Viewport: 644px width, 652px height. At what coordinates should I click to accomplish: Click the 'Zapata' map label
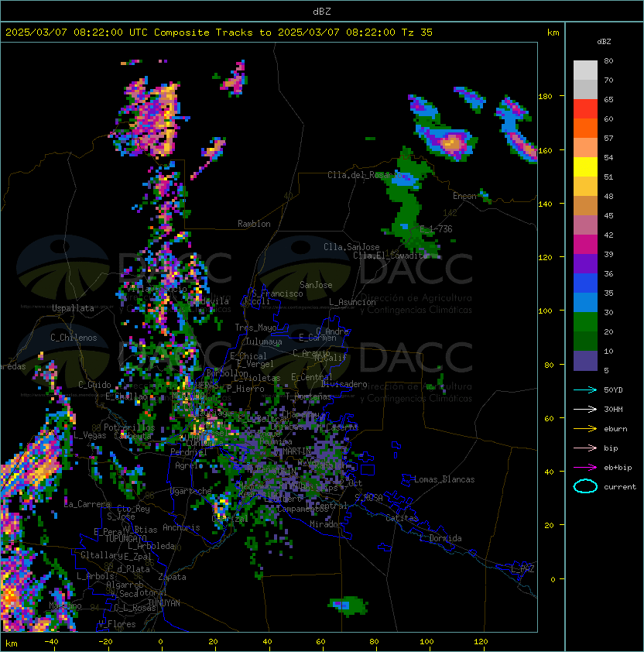tap(172, 577)
